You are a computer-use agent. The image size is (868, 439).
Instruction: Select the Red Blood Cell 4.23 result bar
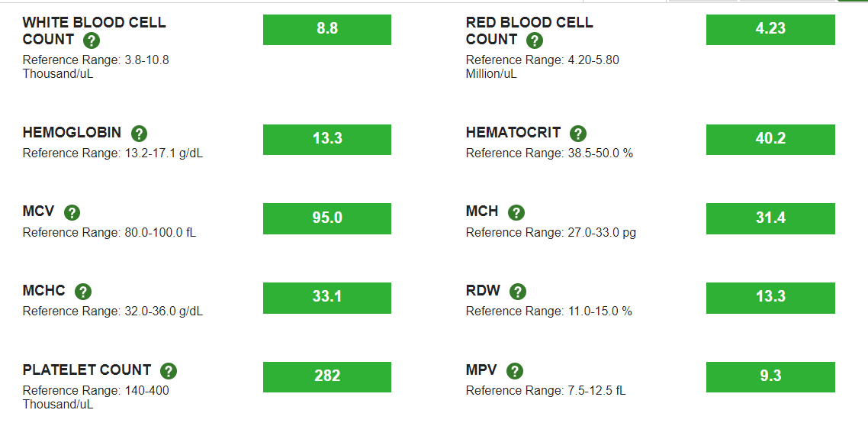pyautogui.click(x=770, y=29)
